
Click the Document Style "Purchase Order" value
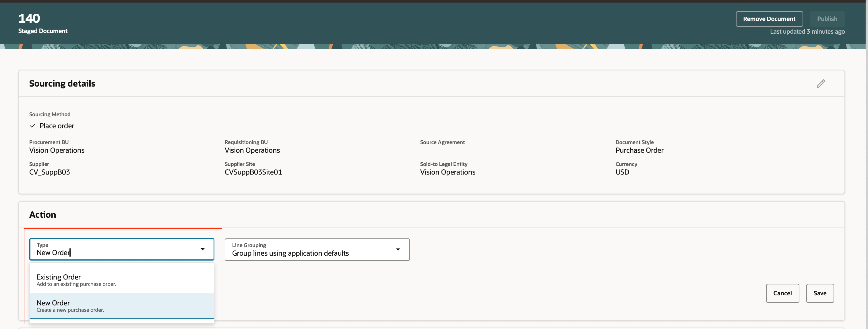pyautogui.click(x=639, y=150)
